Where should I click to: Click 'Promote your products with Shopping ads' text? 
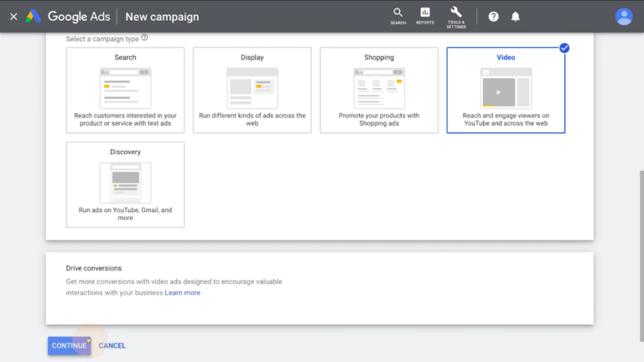point(379,120)
